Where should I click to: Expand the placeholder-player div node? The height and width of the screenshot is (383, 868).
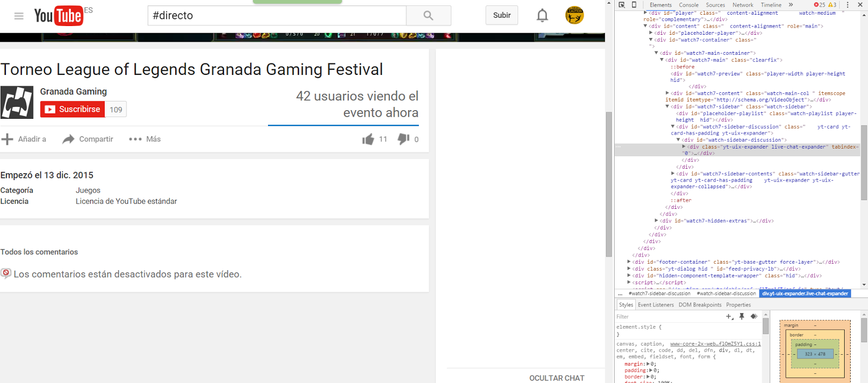tap(651, 33)
